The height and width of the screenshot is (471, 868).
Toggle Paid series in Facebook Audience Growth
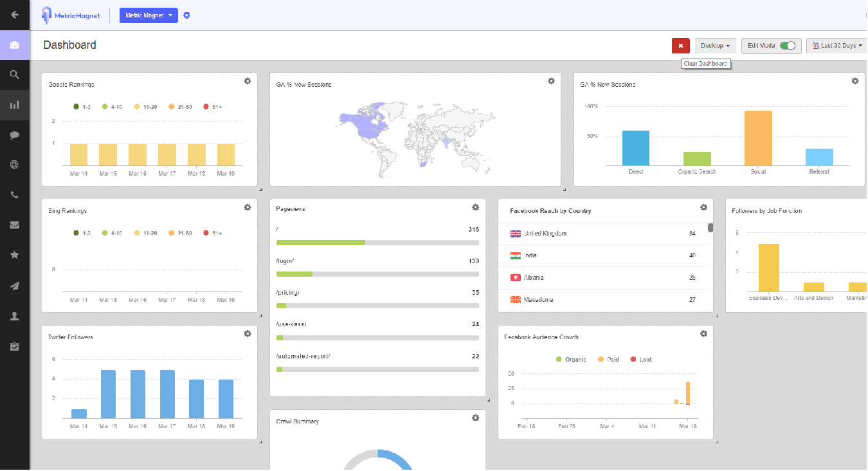(608, 360)
